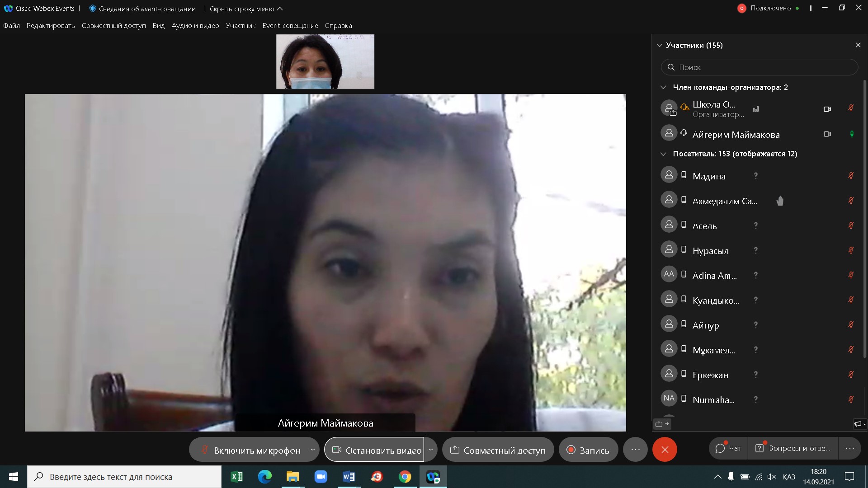The height and width of the screenshot is (488, 868).
Task: Click the raised hand icon beside Ахмедалим
Action: [x=780, y=201]
